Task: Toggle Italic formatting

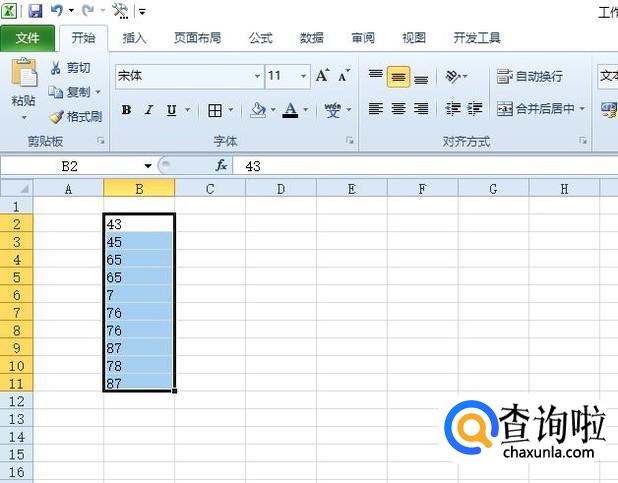Action: (149, 110)
